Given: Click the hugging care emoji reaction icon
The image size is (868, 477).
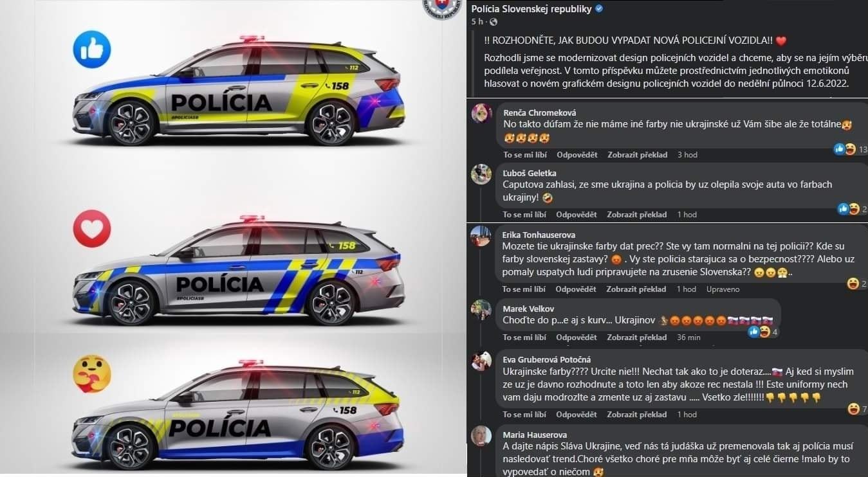Looking at the screenshot, I should [92, 373].
